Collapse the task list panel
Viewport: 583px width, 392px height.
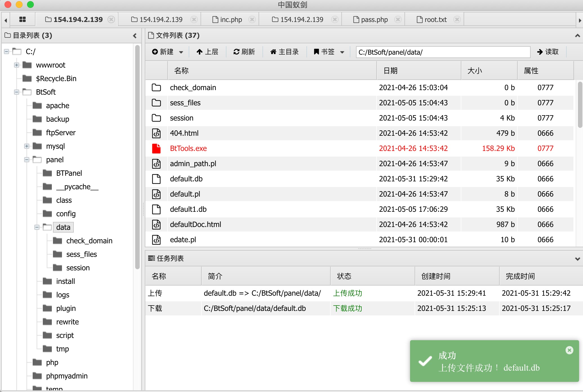[x=577, y=259]
